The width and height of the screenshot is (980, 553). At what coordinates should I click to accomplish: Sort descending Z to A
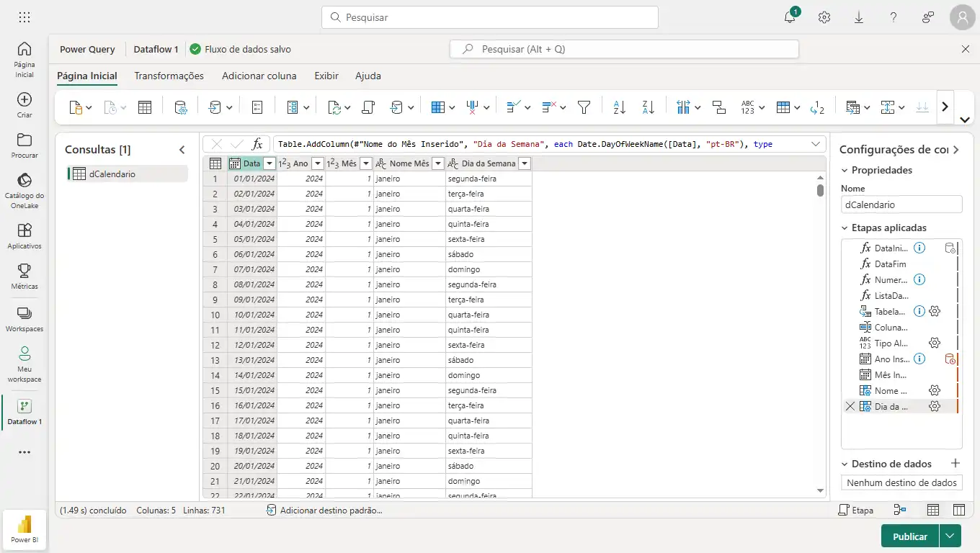[x=648, y=107]
